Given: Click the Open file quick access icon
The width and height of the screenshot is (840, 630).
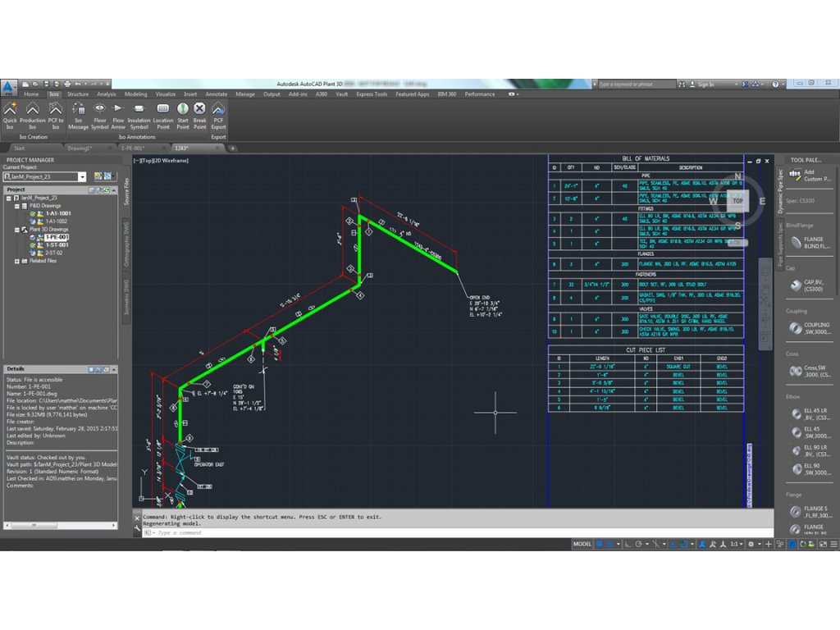Looking at the screenshot, I should [x=35, y=84].
